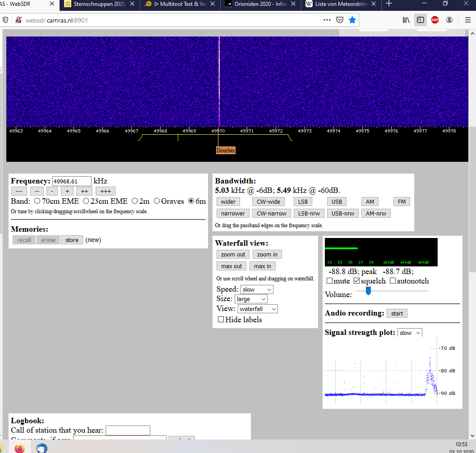This screenshot has width=476, height=453.
Task: Select AM mode
Action: [370, 201]
